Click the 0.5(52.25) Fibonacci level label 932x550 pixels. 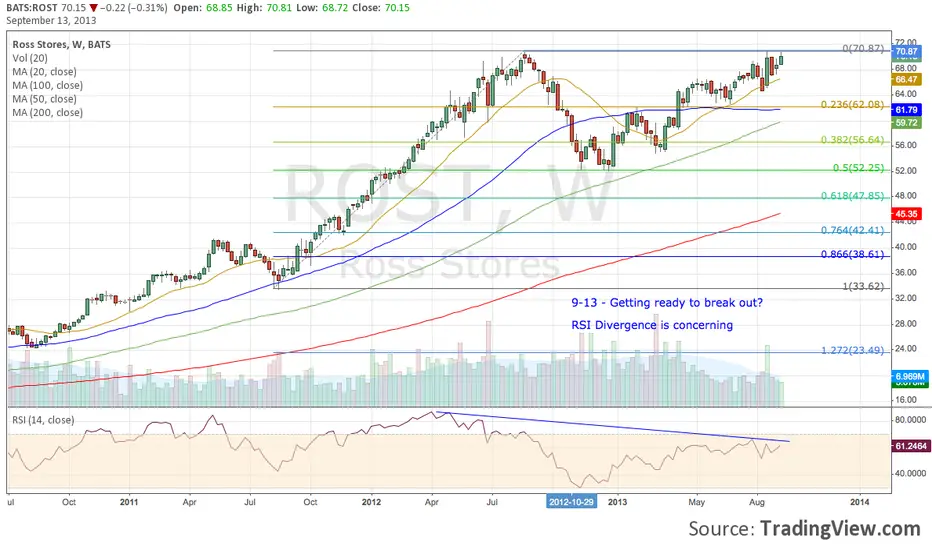[x=858, y=168]
